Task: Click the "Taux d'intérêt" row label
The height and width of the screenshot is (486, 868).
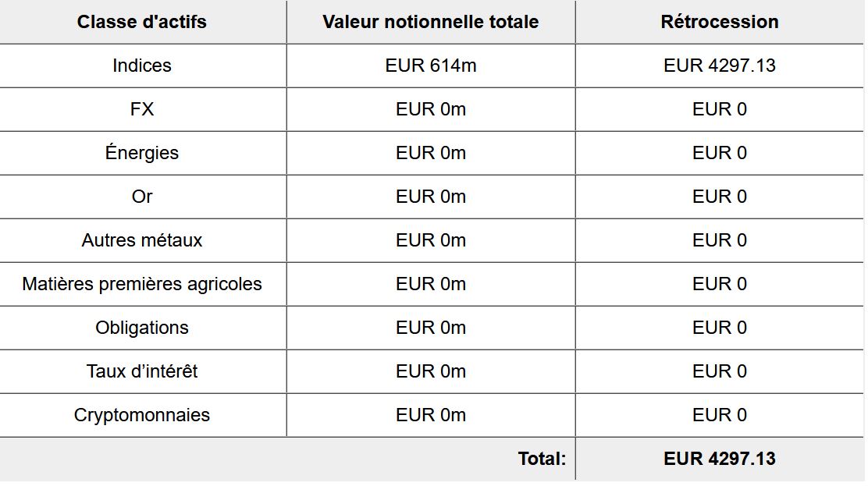Action: tap(142, 371)
